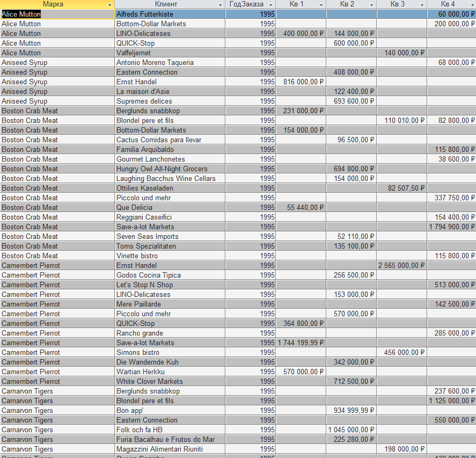Select the Hungry Owl All-Night Grocers cell
Viewport: 476px width, 458px height.
(170, 169)
